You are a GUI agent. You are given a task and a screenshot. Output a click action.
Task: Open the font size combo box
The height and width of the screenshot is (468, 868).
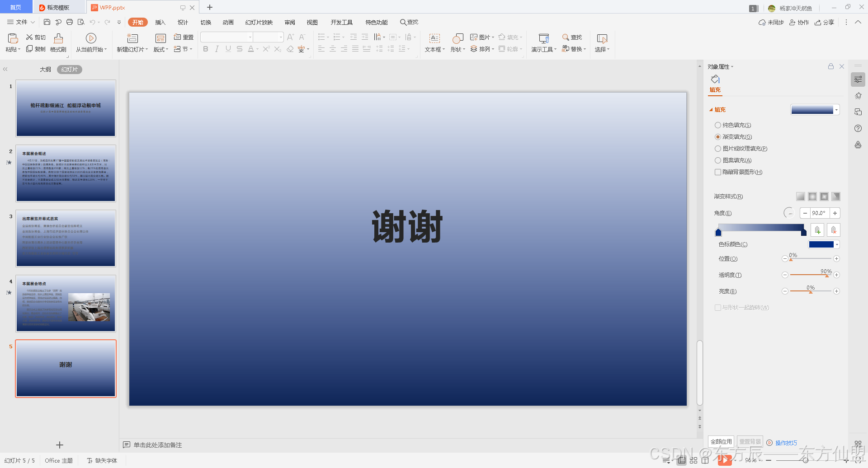pyautogui.click(x=268, y=37)
